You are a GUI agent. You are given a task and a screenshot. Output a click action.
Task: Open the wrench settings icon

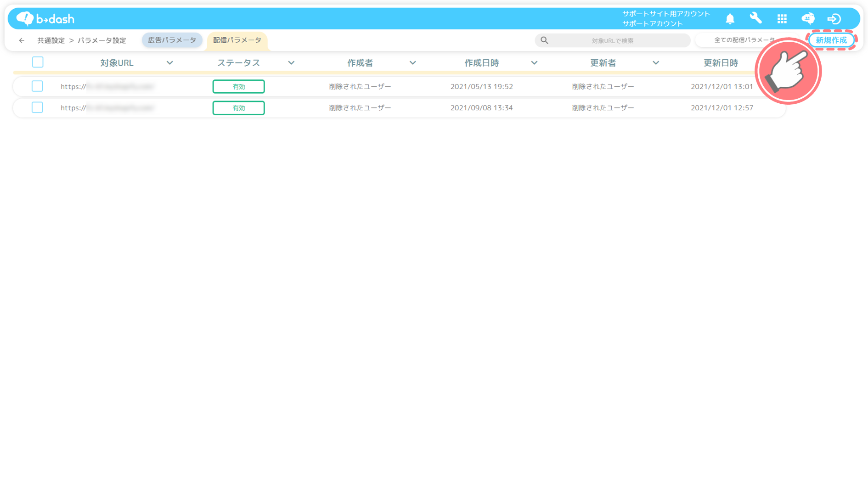point(755,18)
